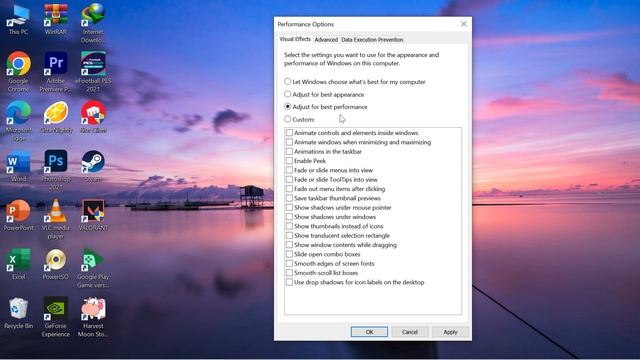640x360 pixels.
Task: Switch to the Visual Effects tab
Action: point(295,39)
